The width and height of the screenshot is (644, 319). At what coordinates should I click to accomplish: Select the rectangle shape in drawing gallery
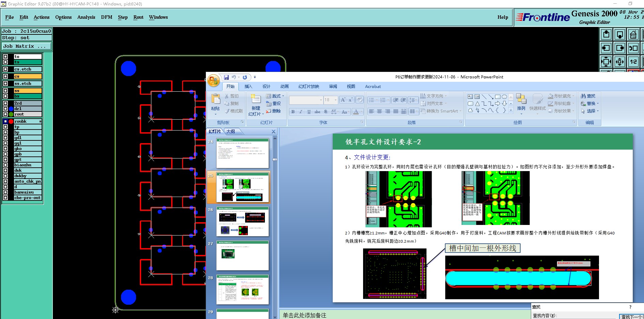click(498, 97)
